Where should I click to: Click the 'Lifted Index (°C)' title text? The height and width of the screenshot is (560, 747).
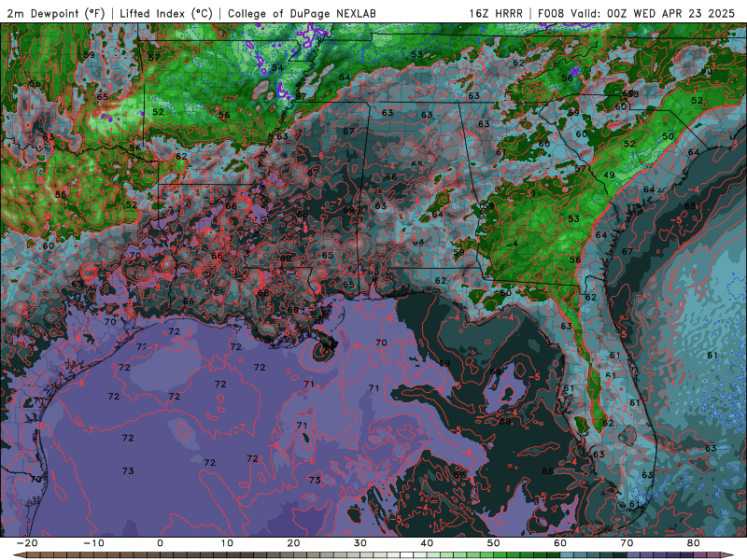[166, 13]
